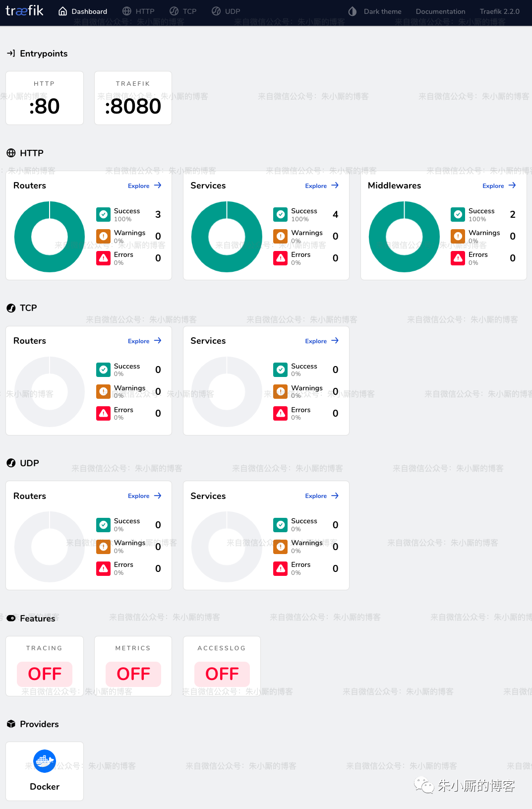Click the AccessLog OFF badge

222,674
